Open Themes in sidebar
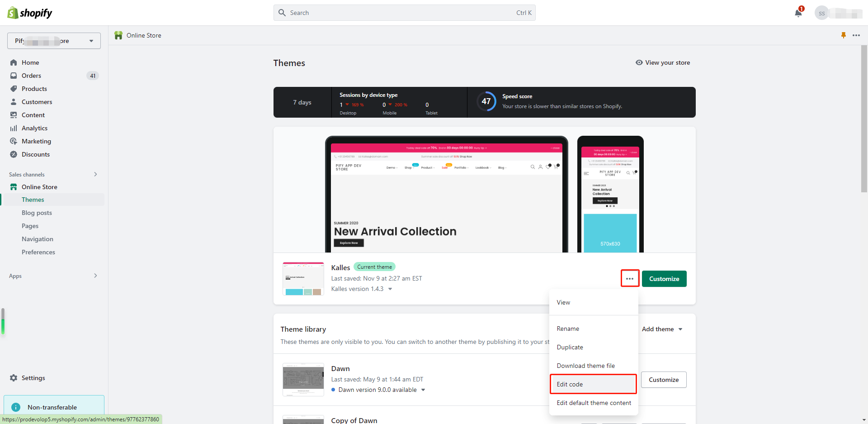This screenshot has width=868, height=424. coord(33,200)
